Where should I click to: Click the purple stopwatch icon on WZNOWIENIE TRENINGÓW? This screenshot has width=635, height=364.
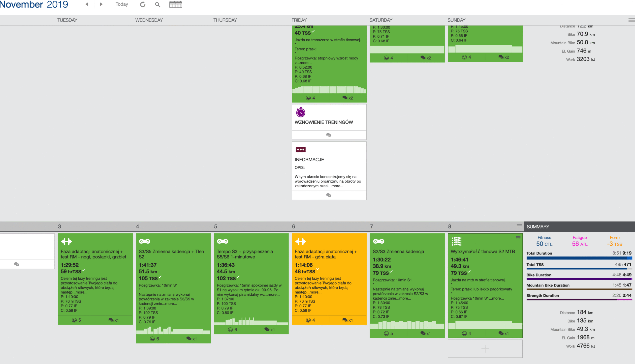[x=300, y=112]
